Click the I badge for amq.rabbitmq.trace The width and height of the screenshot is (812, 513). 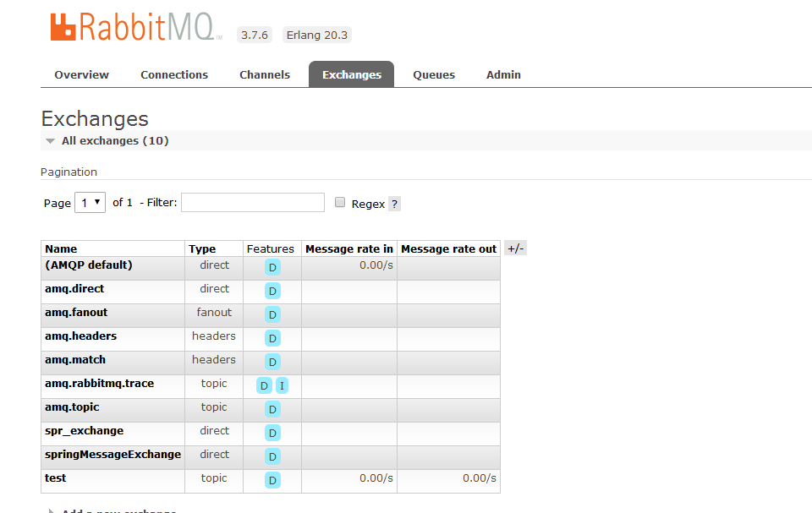(282, 385)
